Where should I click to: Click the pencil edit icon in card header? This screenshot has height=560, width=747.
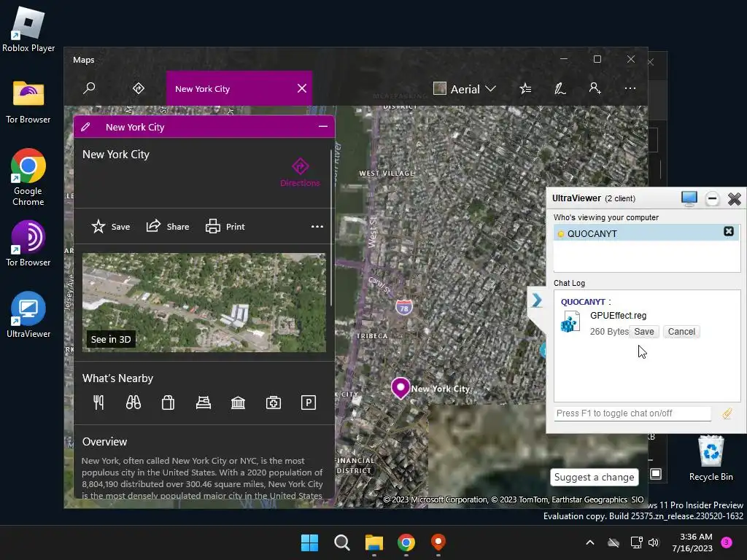tap(86, 127)
